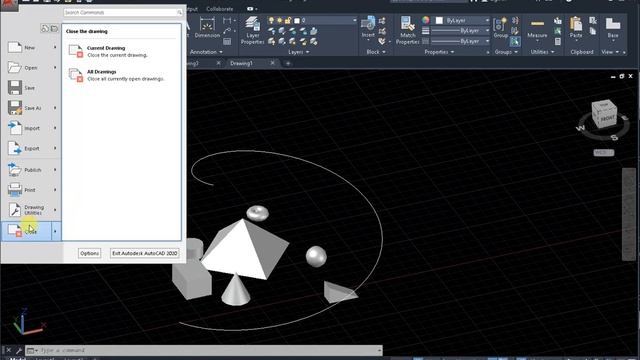Click the ViewCube front face
This screenshot has width=640, height=360.
(607, 119)
